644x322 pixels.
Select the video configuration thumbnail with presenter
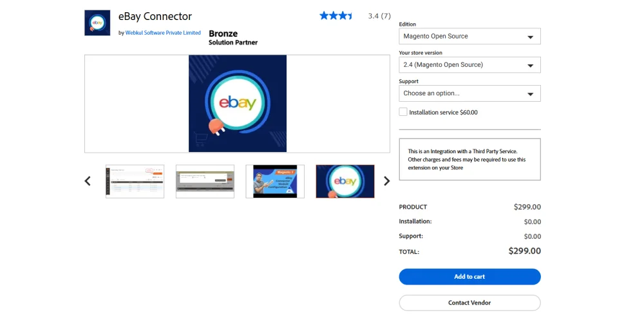(275, 181)
